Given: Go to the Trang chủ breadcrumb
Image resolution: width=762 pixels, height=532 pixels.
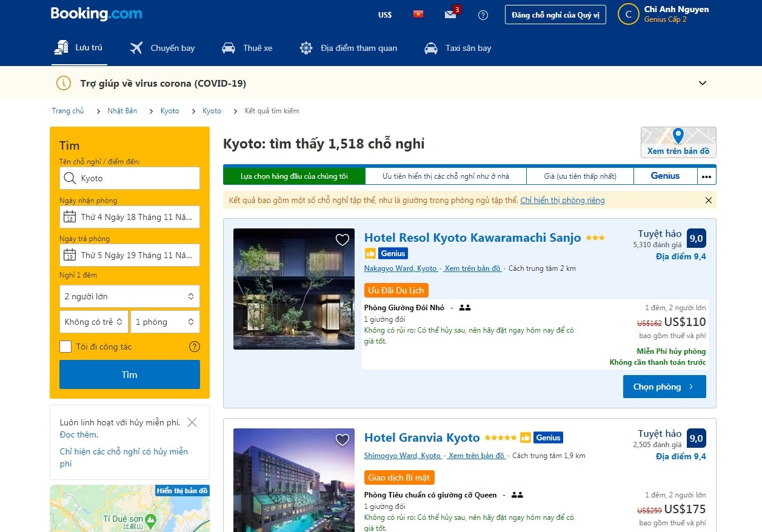Looking at the screenshot, I should click(68, 111).
